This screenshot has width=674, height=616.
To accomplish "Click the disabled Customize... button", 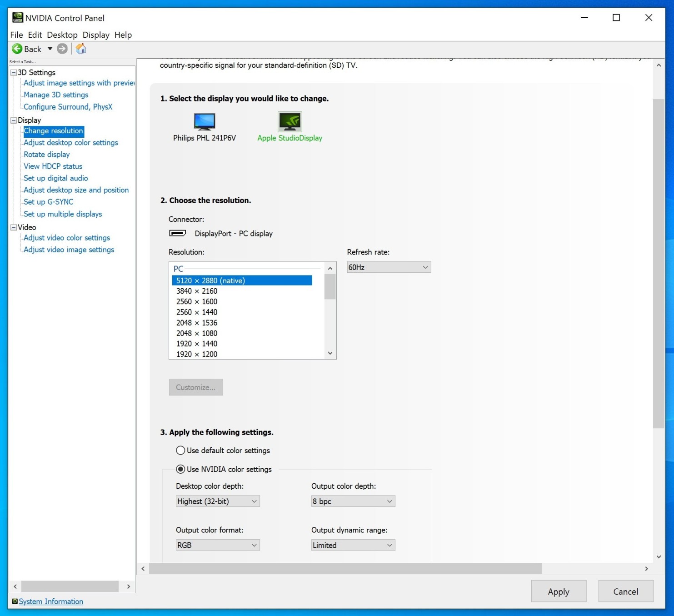I will pos(196,387).
